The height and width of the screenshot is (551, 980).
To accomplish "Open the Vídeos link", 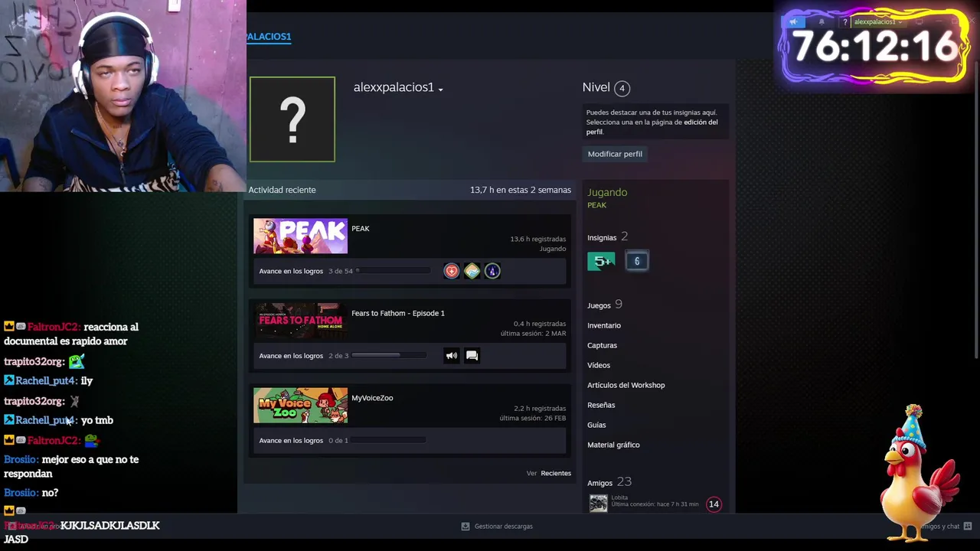I will [599, 365].
